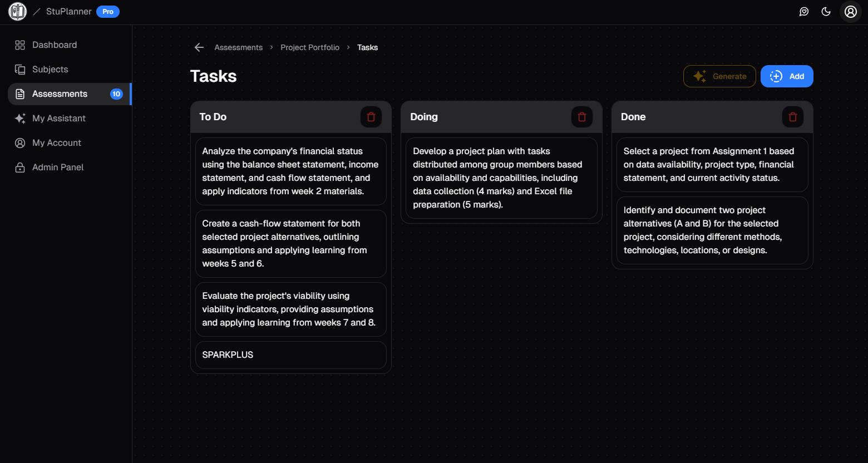Click the Assessments count badge 10

coord(116,94)
